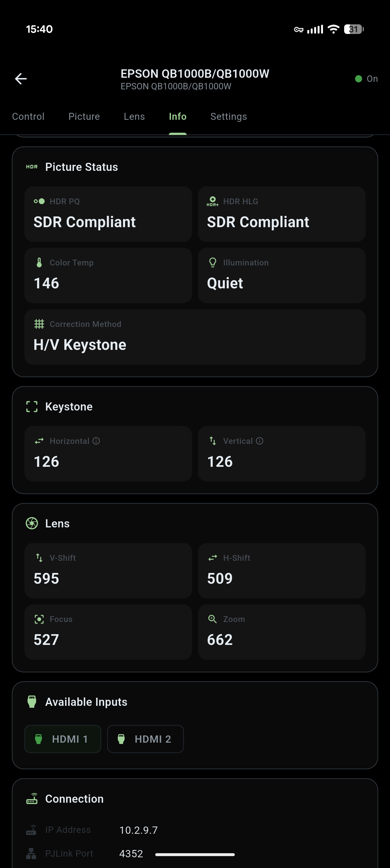390x868 pixels.
Task: Go to the Lens tab
Action: [x=134, y=117]
